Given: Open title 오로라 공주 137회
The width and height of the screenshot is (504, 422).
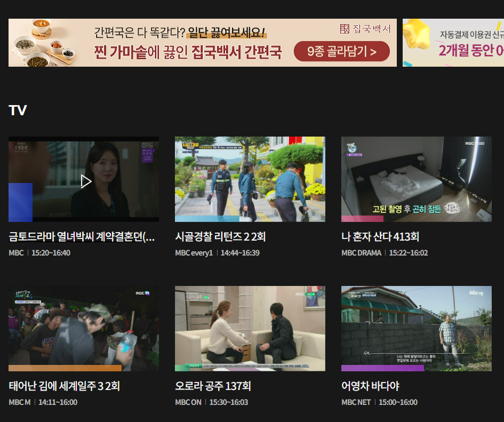Looking at the screenshot, I should click(213, 386).
